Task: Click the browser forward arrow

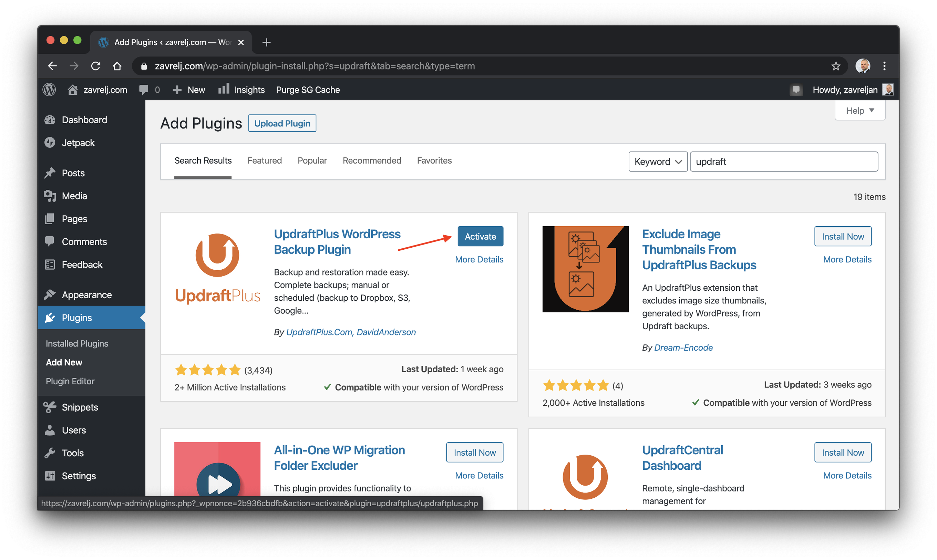Action: pos(74,66)
